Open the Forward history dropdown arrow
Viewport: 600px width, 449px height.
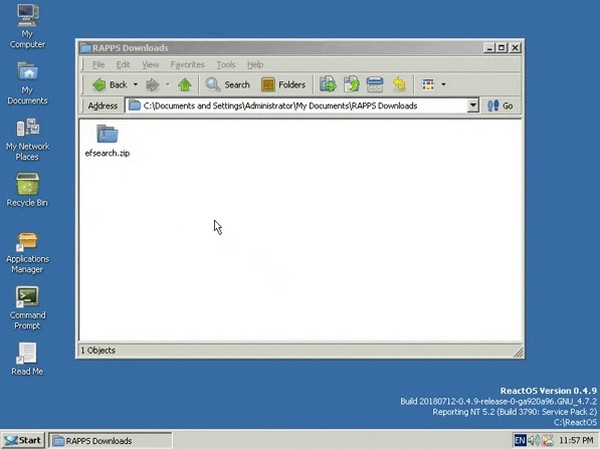tap(168, 85)
